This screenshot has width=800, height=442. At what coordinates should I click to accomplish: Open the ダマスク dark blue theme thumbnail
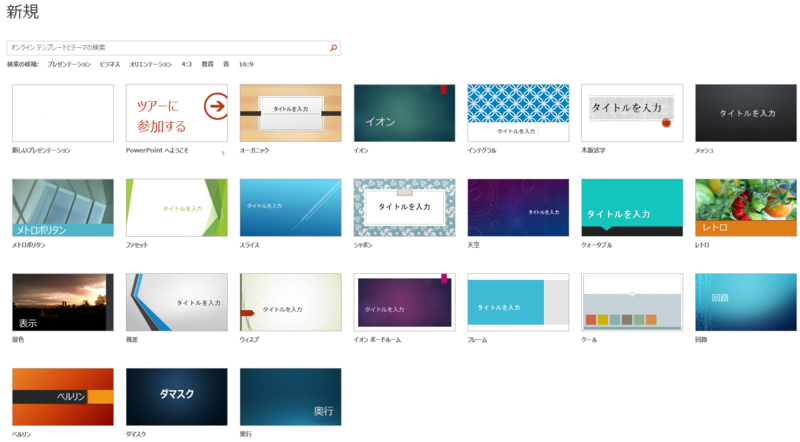coord(177,397)
